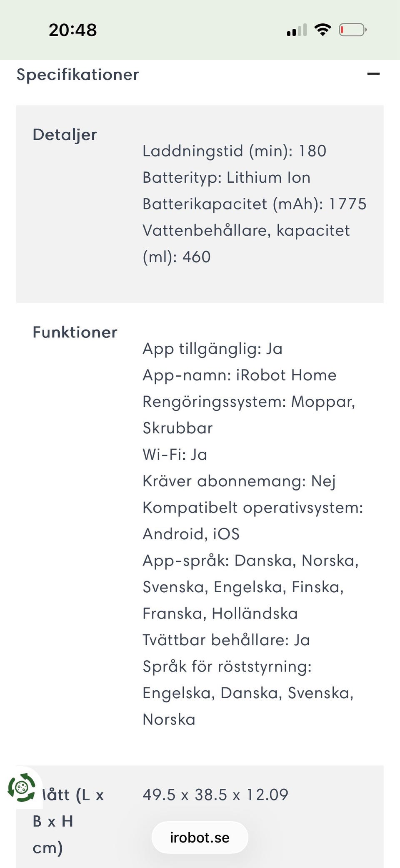400x868 pixels.
Task: Tap the Wi-Fi: Ja specification line
Action: [175, 455]
